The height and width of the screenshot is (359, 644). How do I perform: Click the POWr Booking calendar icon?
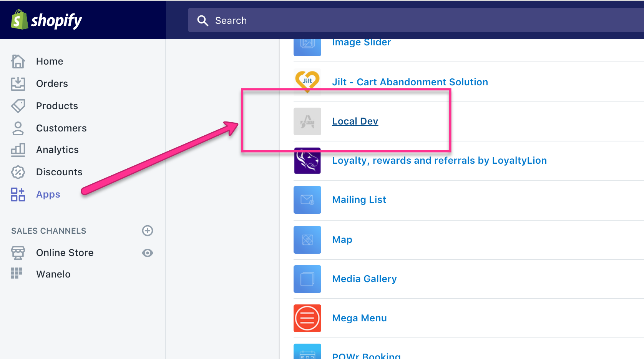pos(307,351)
